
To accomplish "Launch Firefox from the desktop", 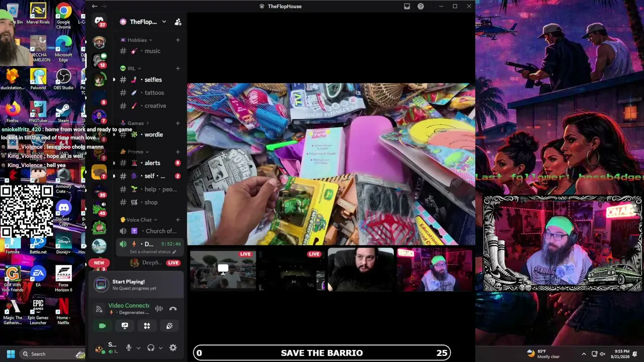I will click(13, 112).
